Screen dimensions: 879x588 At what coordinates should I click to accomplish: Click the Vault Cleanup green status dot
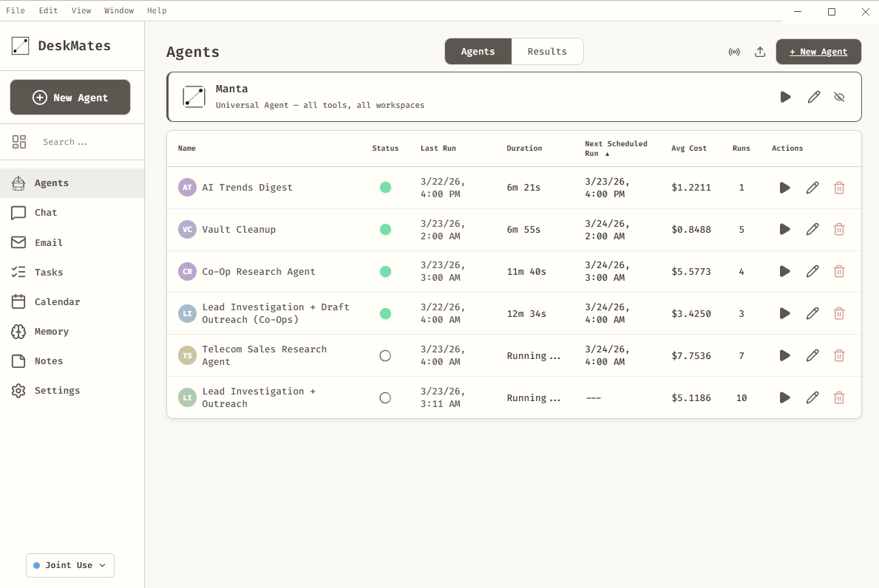[x=385, y=229]
